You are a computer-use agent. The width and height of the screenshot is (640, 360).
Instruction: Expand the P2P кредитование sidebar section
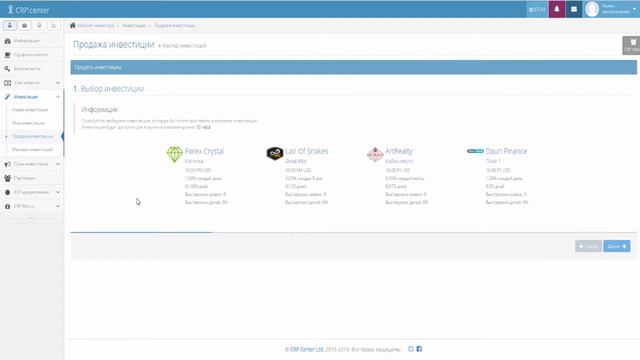(x=32, y=192)
